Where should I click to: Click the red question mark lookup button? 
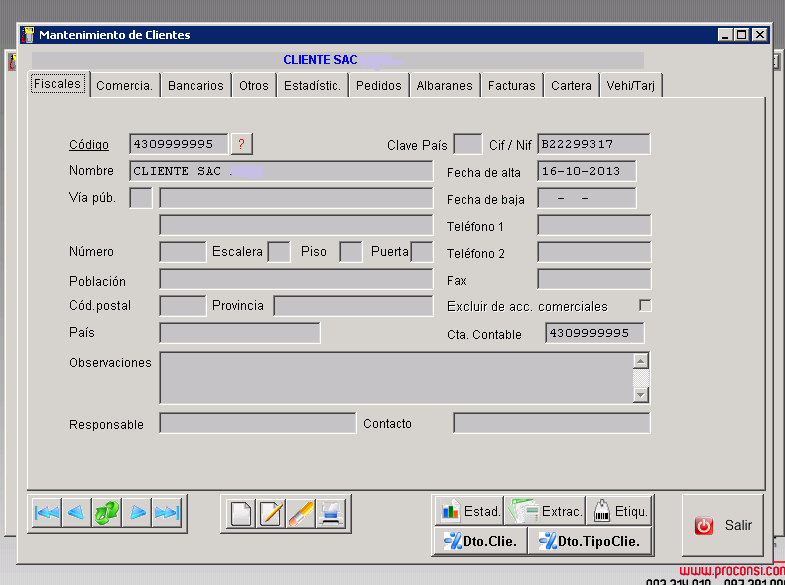pyautogui.click(x=241, y=144)
